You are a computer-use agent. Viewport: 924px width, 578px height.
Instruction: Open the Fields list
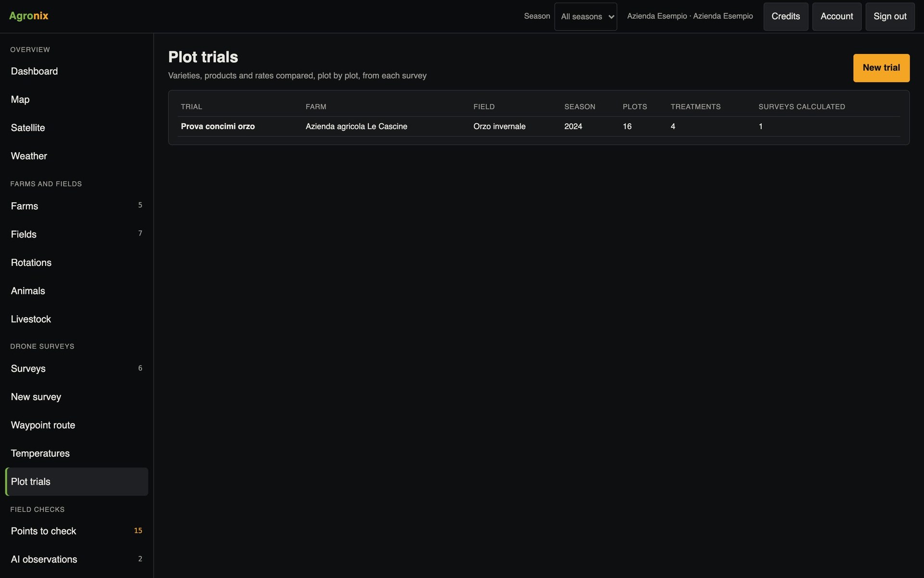pos(77,234)
